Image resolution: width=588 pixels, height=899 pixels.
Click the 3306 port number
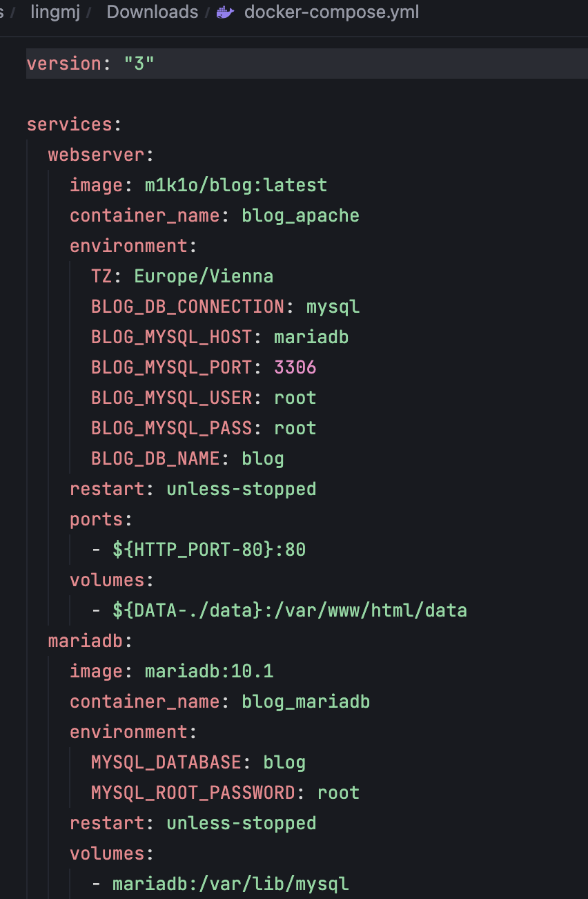pyautogui.click(x=295, y=367)
